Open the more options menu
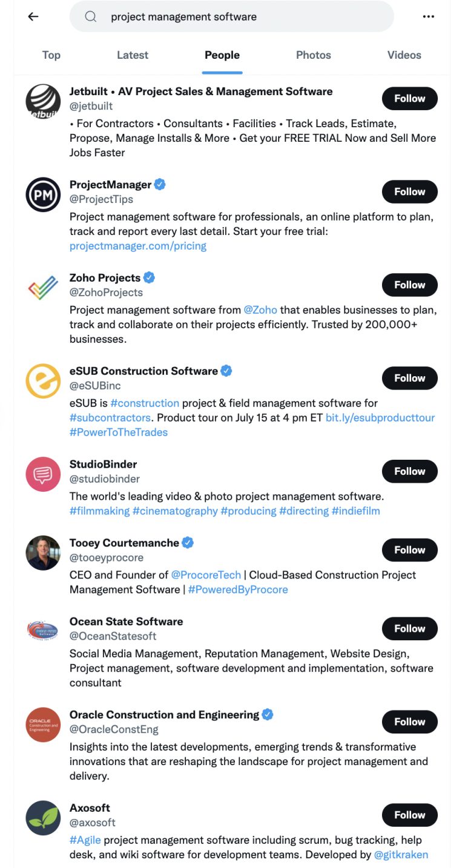The height and width of the screenshot is (868, 465). coord(429,16)
